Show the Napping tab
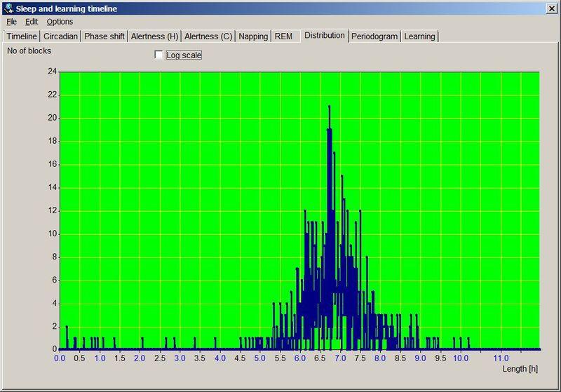This screenshot has width=561, height=392. (253, 36)
